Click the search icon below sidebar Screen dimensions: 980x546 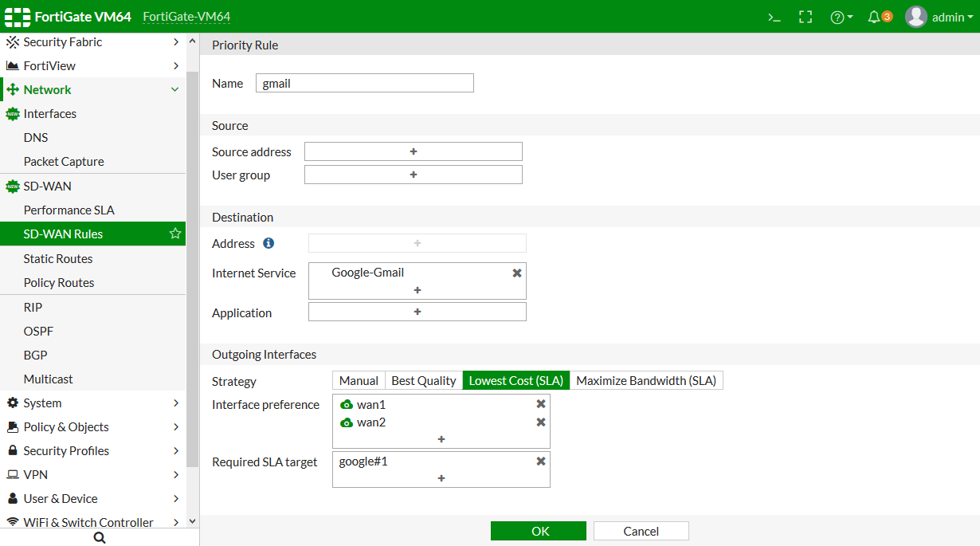(100, 538)
